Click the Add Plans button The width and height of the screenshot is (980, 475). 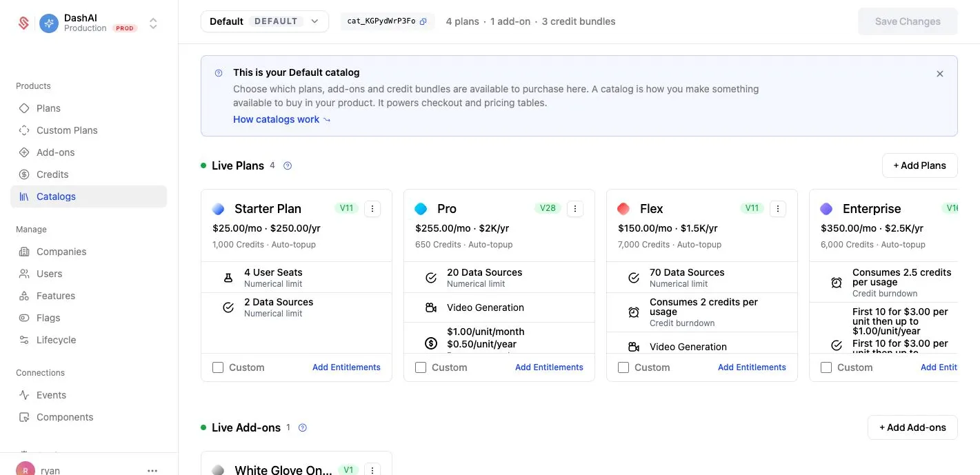919,165
